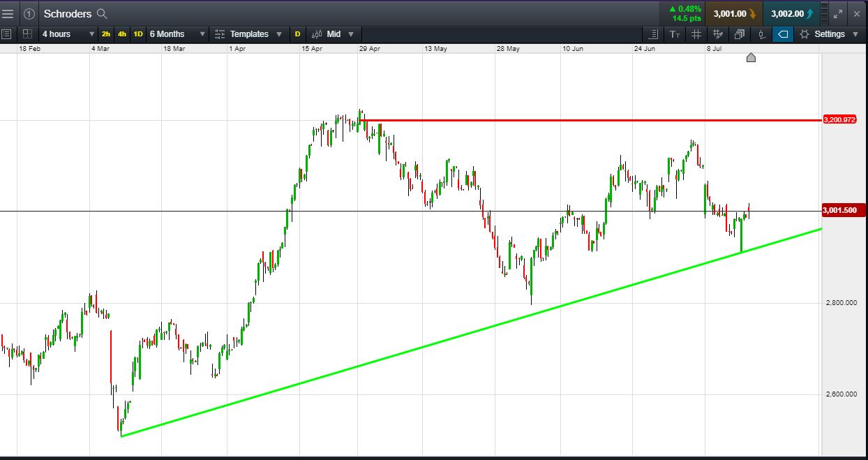Click the dashed grid layout icon
Image resolution: width=868 pixels, height=460 pixels.
27,34
